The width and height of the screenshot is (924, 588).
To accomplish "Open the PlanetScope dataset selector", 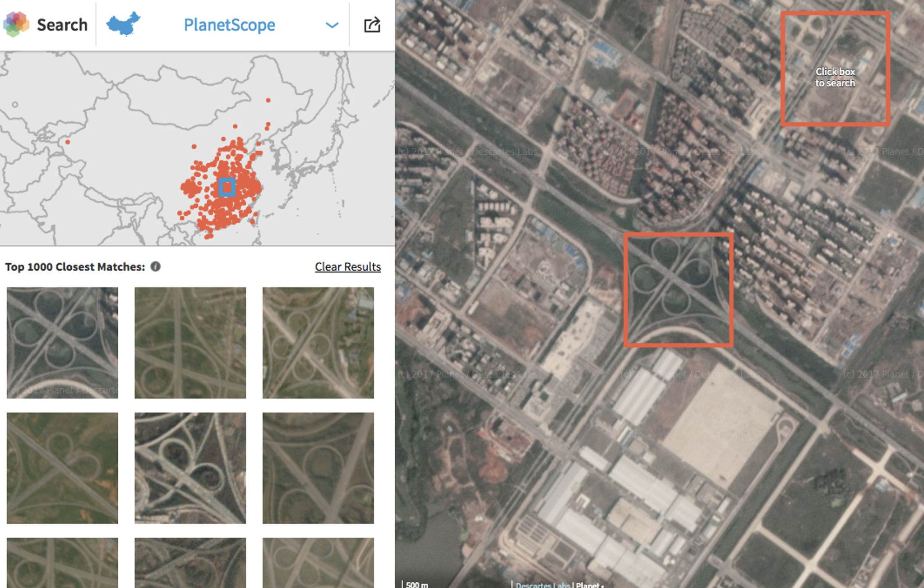I will [x=229, y=25].
